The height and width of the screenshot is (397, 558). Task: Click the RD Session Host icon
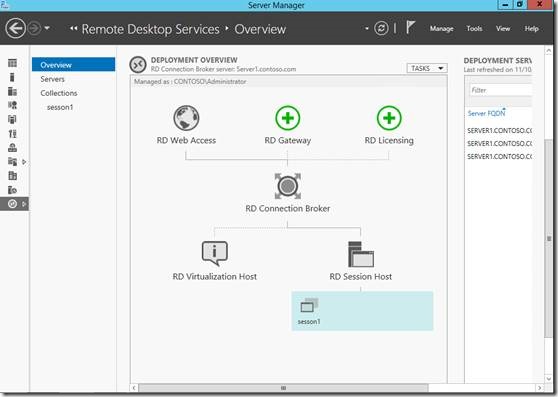click(x=361, y=254)
